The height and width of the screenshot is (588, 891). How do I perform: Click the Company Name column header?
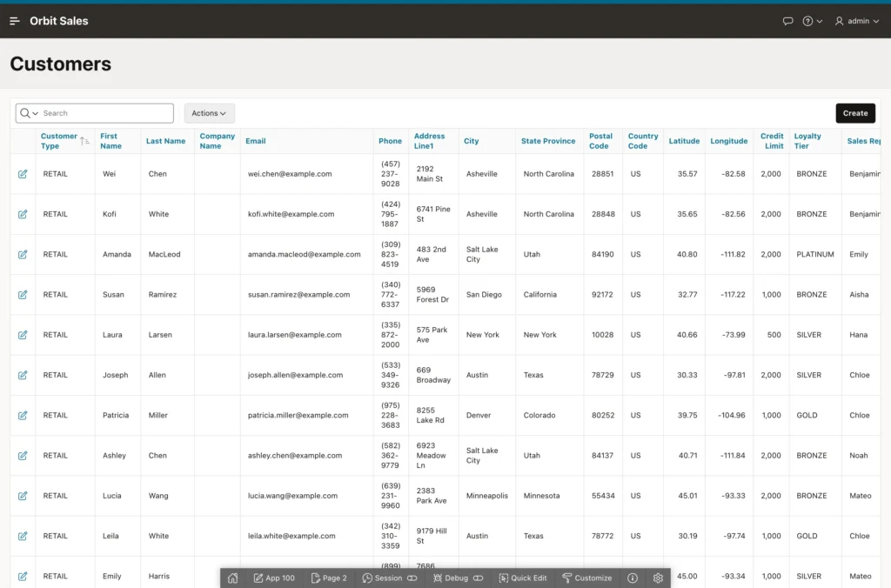point(217,141)
